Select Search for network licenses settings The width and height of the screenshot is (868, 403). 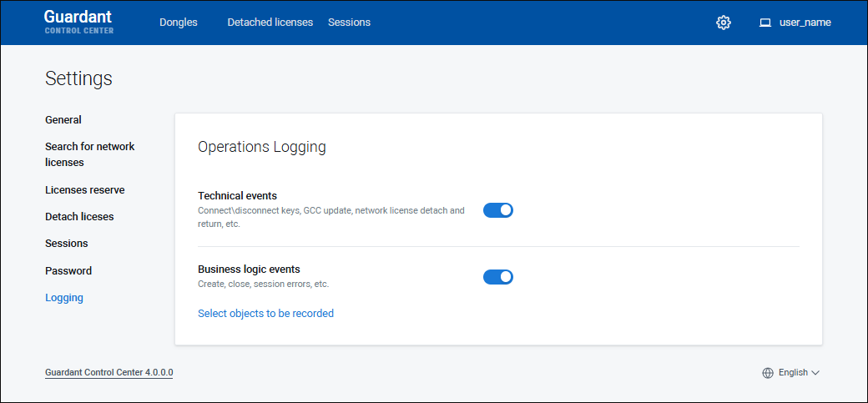tap(89, 154)
